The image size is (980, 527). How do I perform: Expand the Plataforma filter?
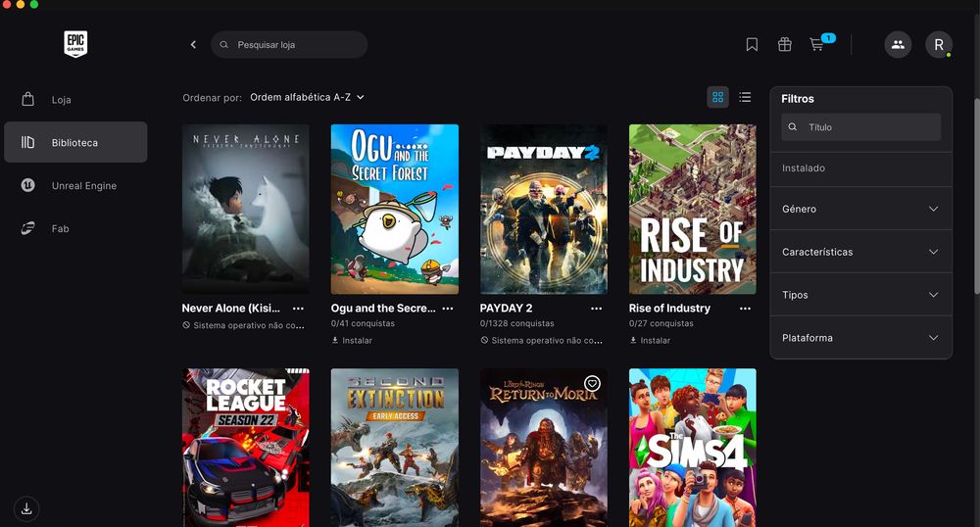coord(860,338)
